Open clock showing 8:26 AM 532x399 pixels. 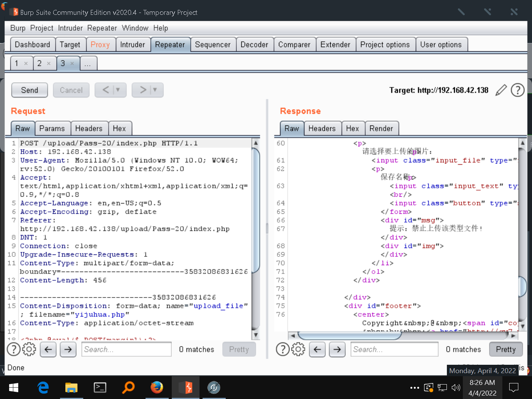click(x=482, y=388)
